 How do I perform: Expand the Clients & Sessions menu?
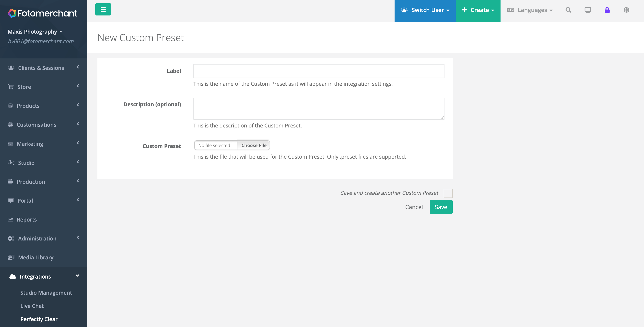[x=43, y=68]
